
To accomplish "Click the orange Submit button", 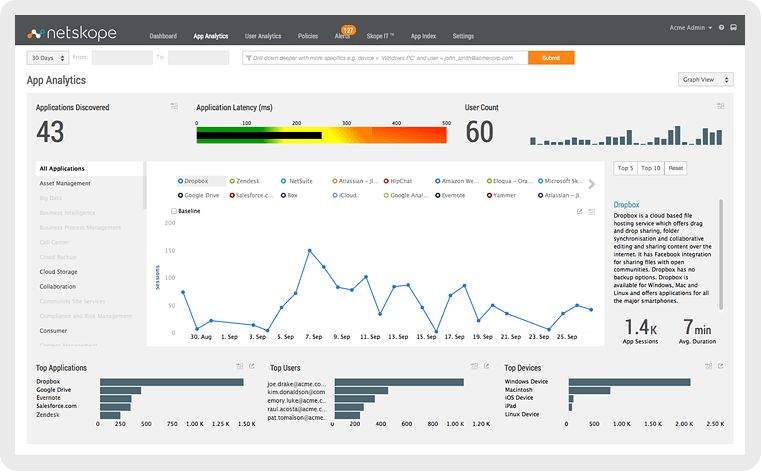I will [x=551, y=58].
